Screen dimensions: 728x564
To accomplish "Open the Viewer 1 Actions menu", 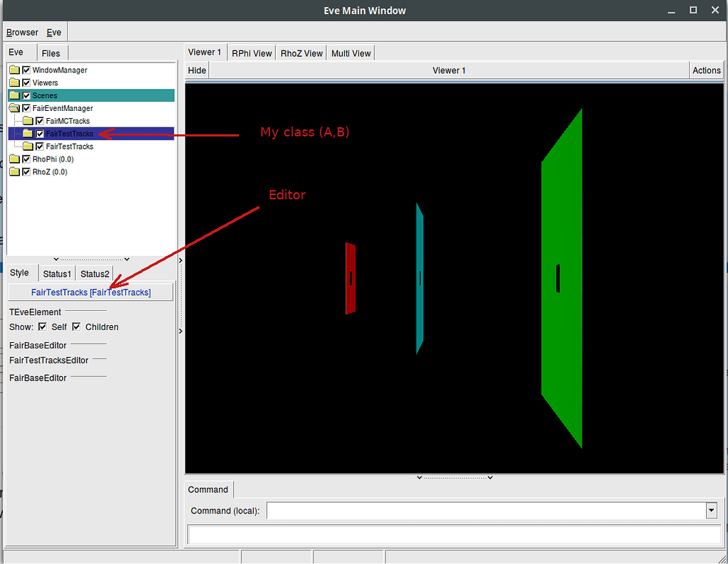I will [706, 70].
